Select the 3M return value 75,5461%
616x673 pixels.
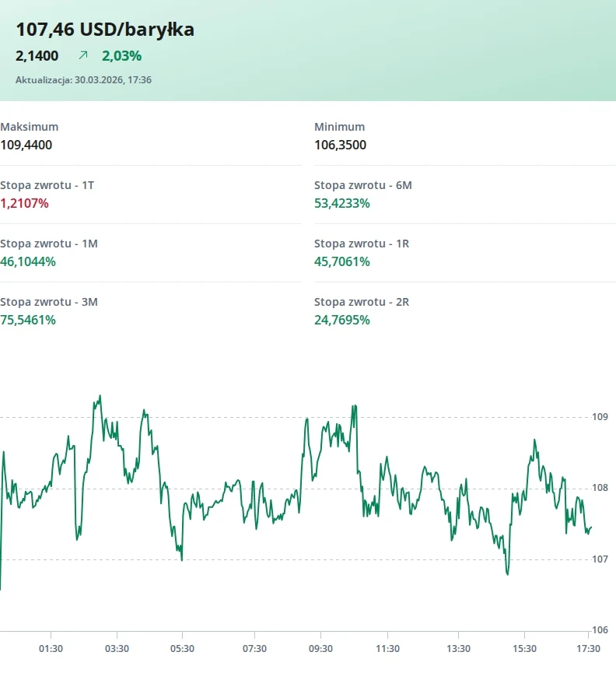point(28,320)
